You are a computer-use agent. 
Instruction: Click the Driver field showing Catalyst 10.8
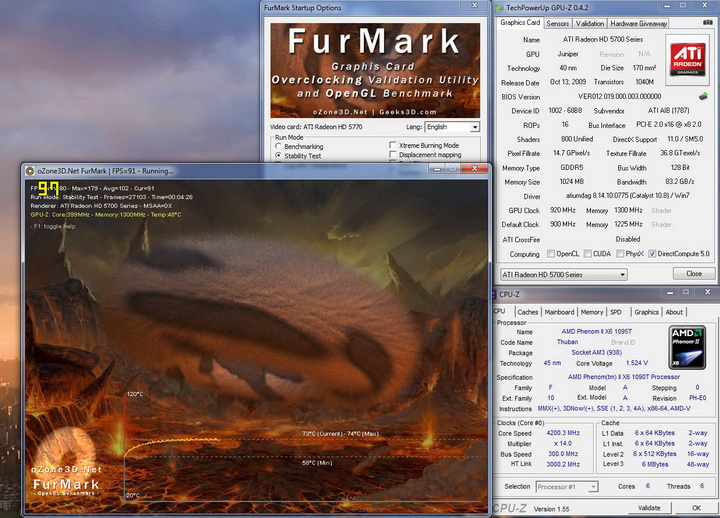tap(628, 196)
